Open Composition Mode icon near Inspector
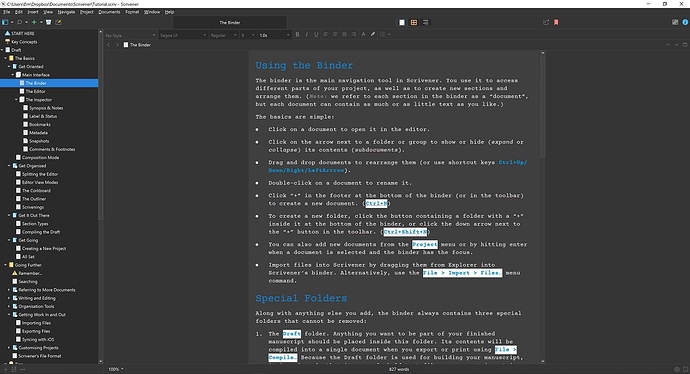 click(x=675, y=22)
